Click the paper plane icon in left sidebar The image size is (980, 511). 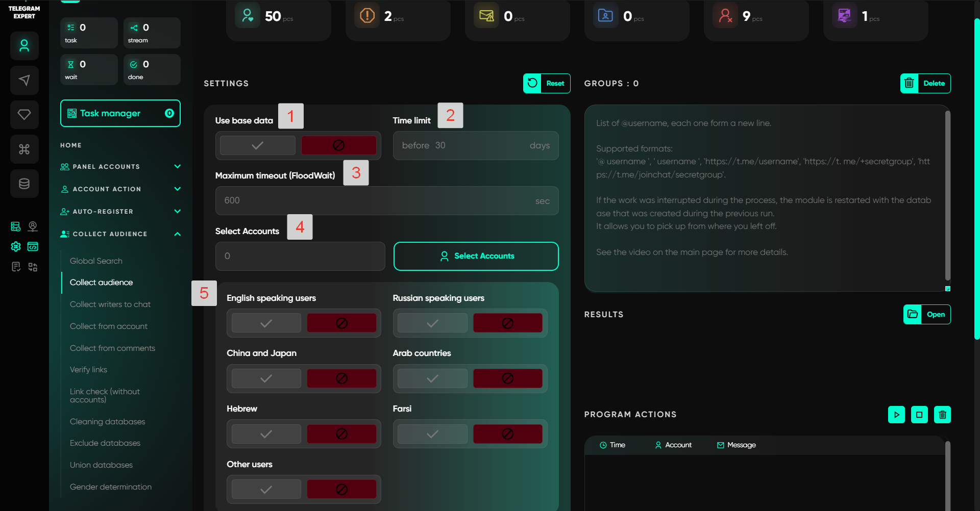coord(24,80)
